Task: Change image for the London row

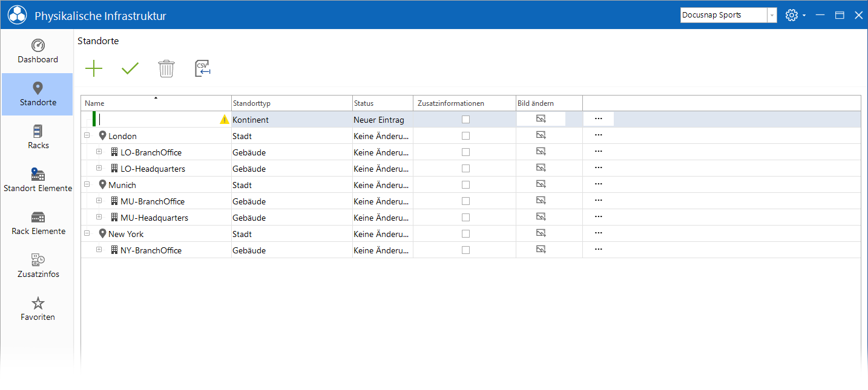Action: 541,135
